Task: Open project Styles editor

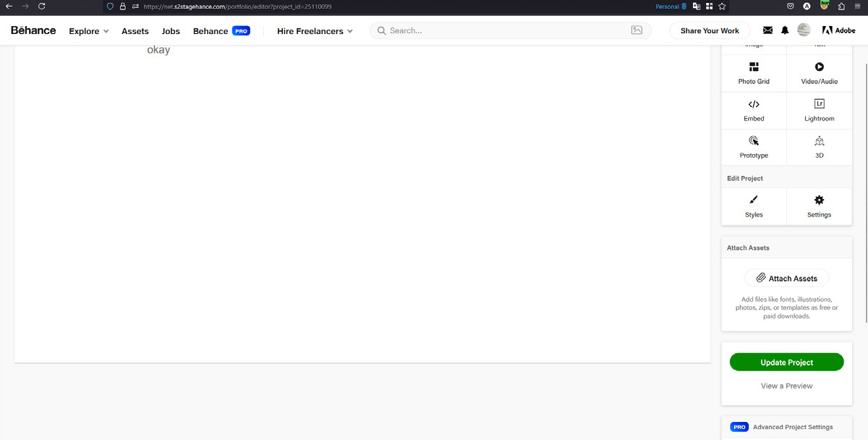Action: pyautogui.click(x=754, y=206)
